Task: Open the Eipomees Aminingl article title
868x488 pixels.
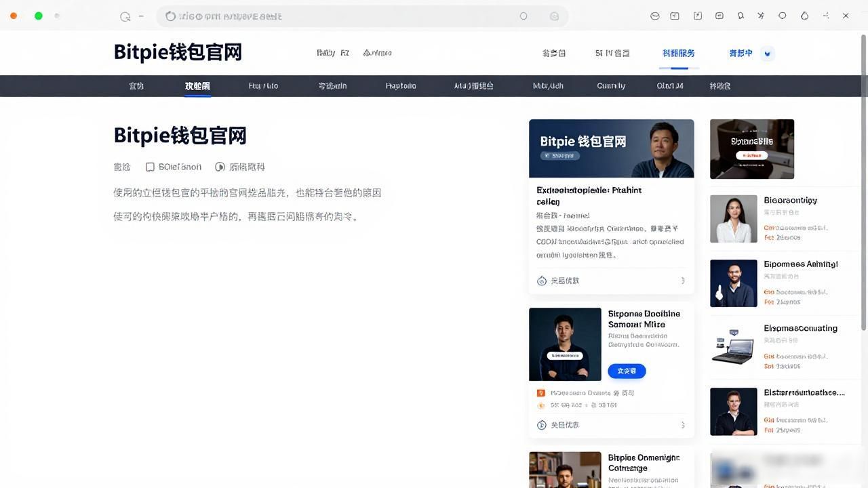Action: coord(801,264)
